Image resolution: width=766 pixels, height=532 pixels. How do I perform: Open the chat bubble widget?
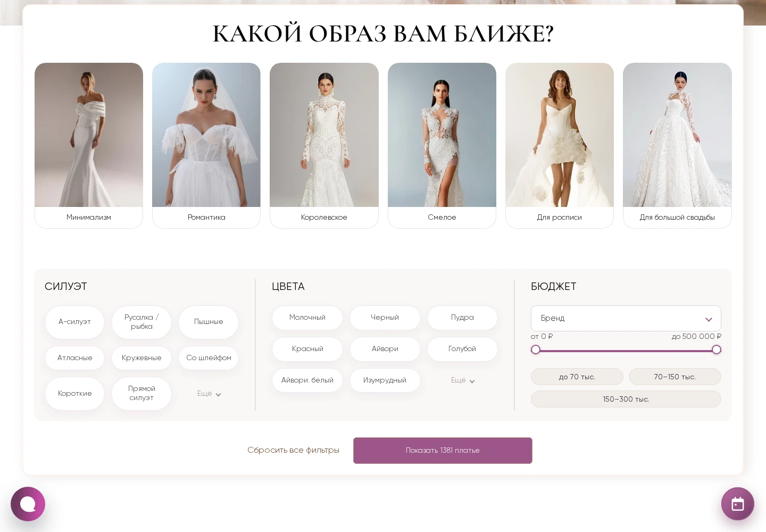[x=28, y=504]
